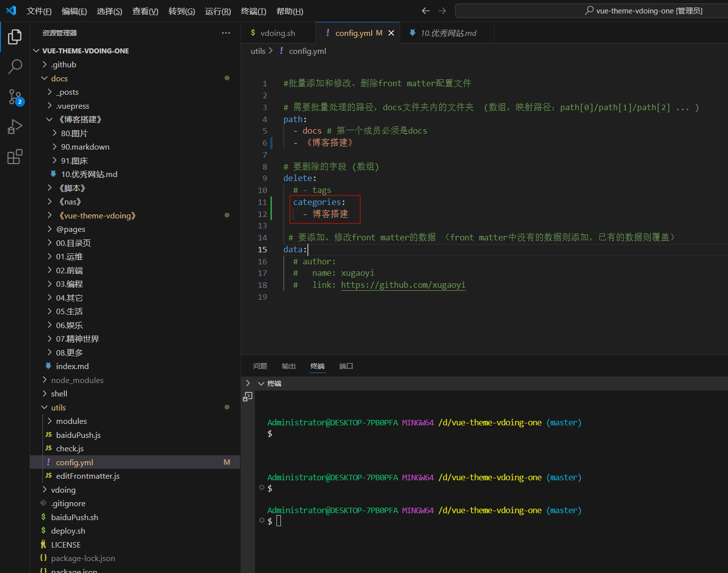Viewport: 728px width, 573px height.
Task: Switch to the 输出 panel tab
Action: (x=288, y=366)
